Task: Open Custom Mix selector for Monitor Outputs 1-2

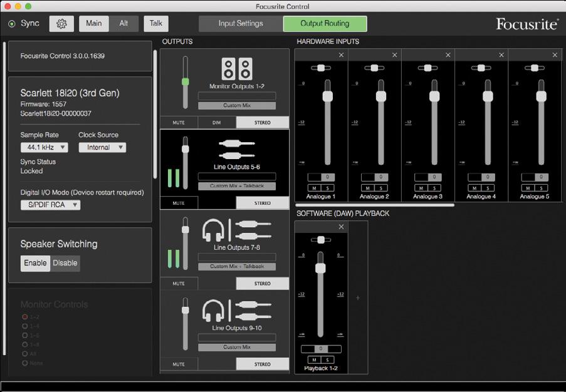Action: [237, 105]
